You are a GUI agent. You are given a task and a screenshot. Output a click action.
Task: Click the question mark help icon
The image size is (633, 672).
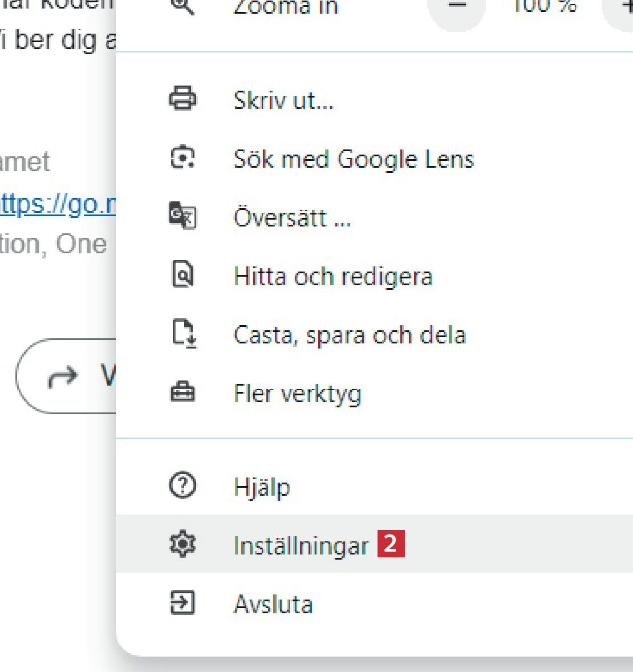(x=183, y=486)
